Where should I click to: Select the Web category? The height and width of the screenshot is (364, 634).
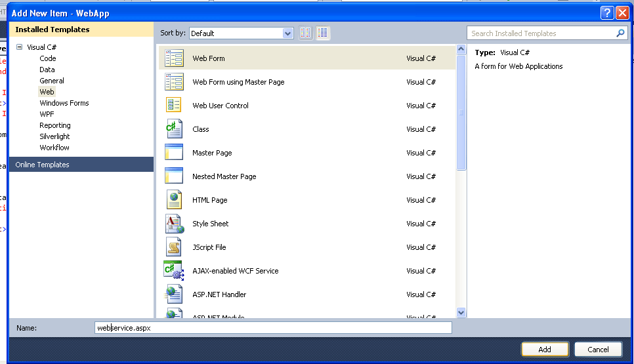(47, 92)
